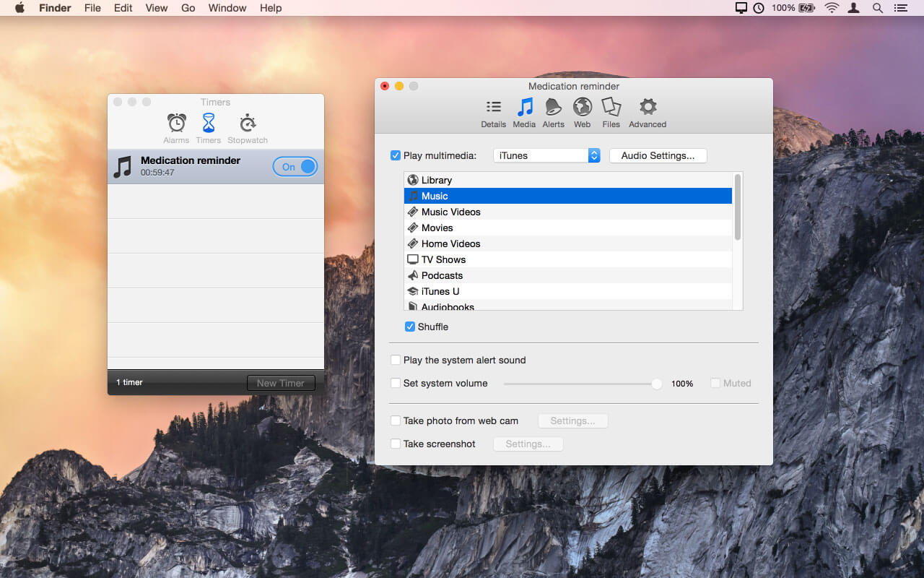Switch to the Files icon
Screen dimensions: 924x578
611,108
